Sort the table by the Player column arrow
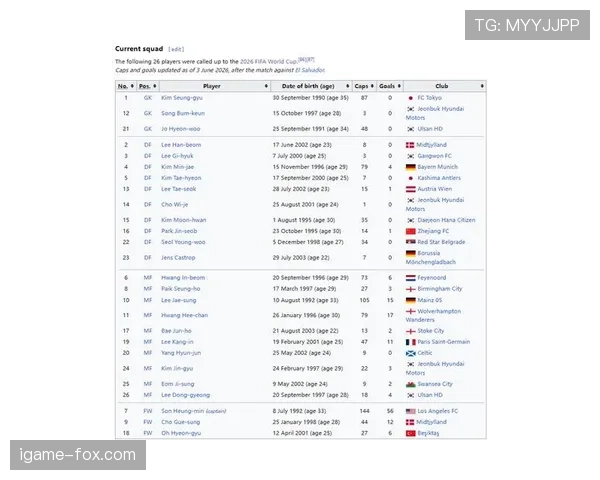The width and height of the screenshot is (600, 480). tap(266, 86)
